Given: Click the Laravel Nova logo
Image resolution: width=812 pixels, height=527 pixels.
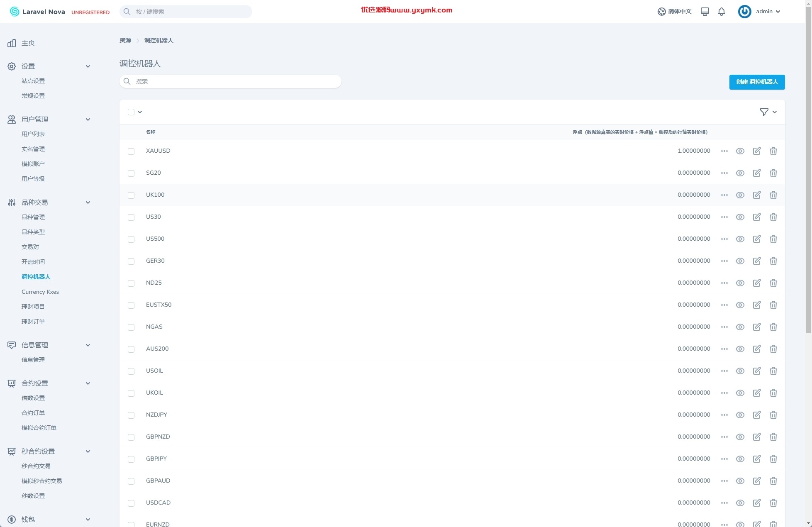Looking at the screenshot, I should pos(37,12).
